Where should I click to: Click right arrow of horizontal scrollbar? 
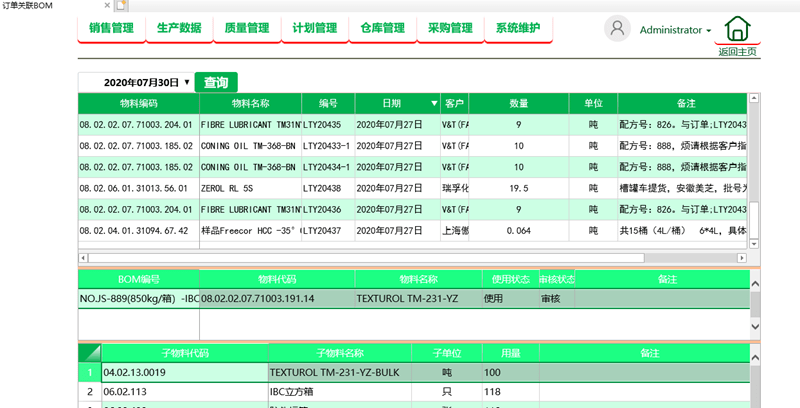(x=742, y=258)
